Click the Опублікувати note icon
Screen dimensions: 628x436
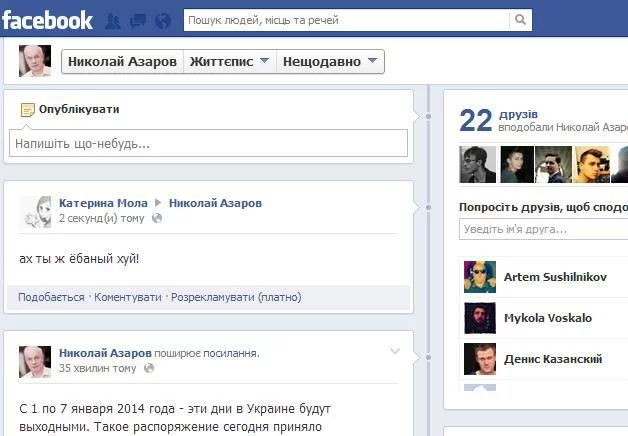click(x=27, y=110)
